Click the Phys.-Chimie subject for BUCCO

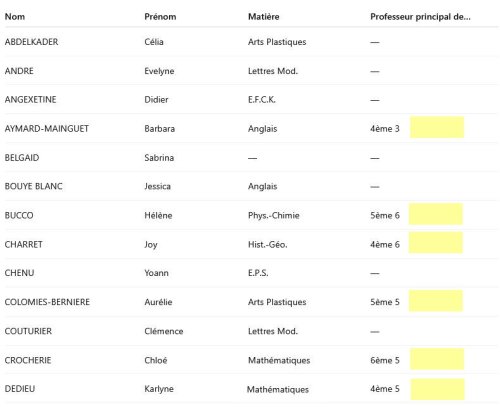pyautogui.click(x=273, y=216)
